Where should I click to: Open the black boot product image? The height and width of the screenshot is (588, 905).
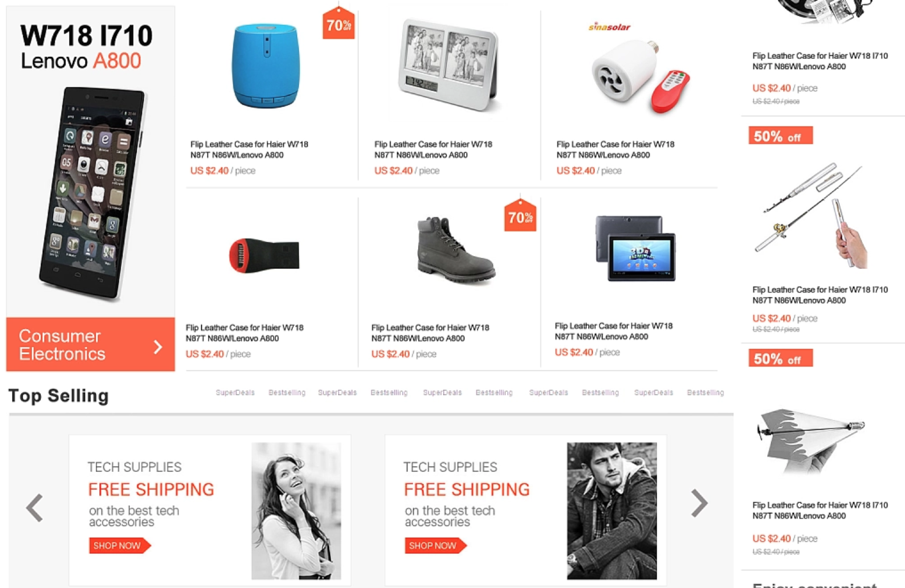pyautogui.click(x=455, y=250)
